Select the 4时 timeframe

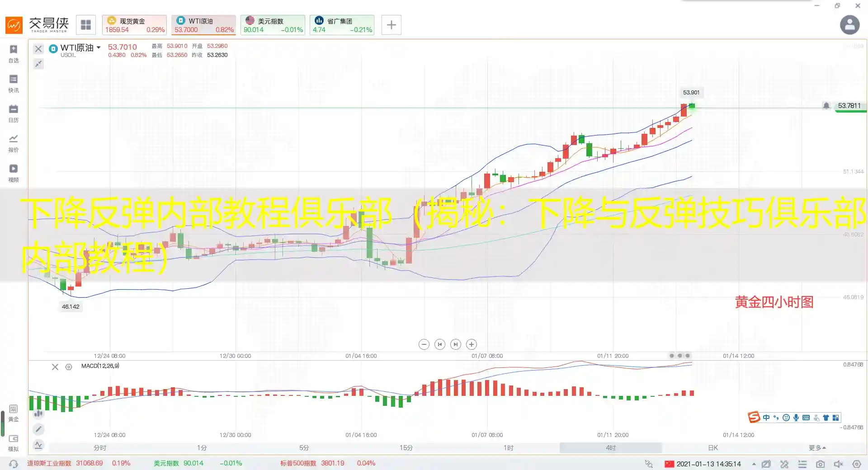coord(611,448)
